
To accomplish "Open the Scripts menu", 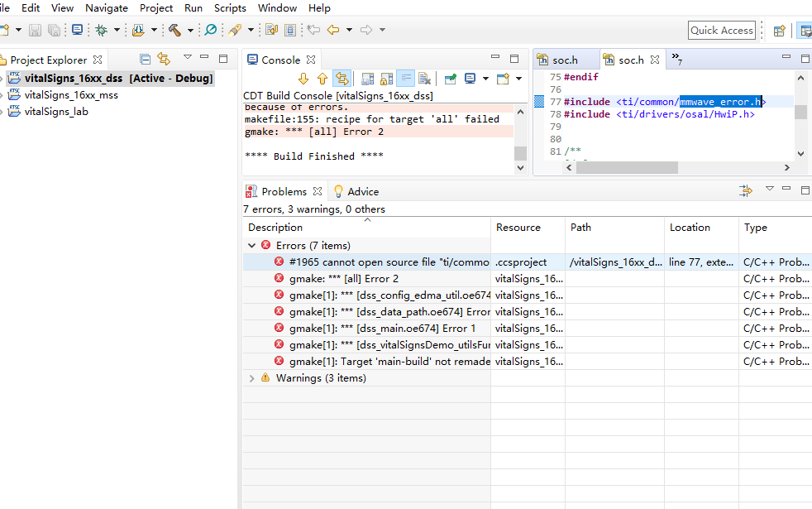I will (230, 8).
